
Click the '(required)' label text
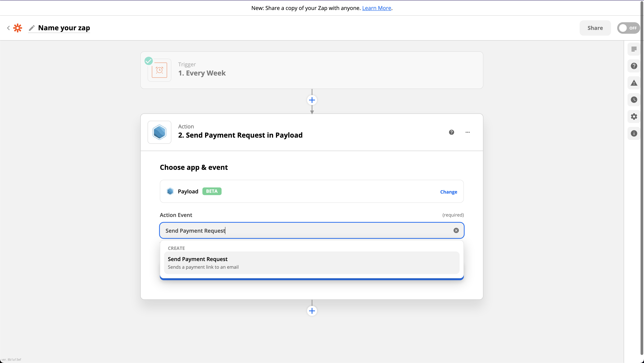453,215
